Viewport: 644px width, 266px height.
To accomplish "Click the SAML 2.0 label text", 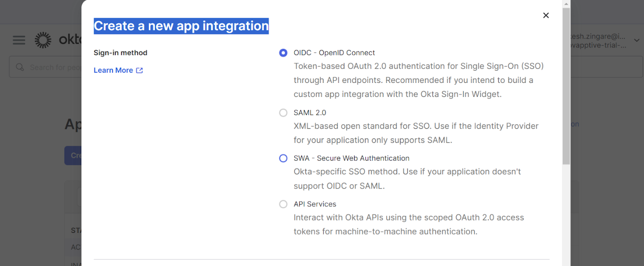I will tap(310, 113).
